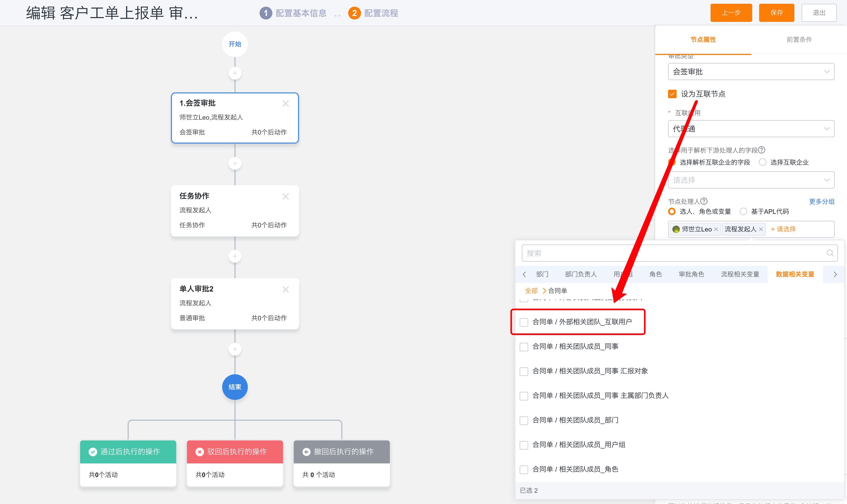Open the 互联应用 dropdown showing 代理通
Screen dimensions: 847x504
(751, 129)
